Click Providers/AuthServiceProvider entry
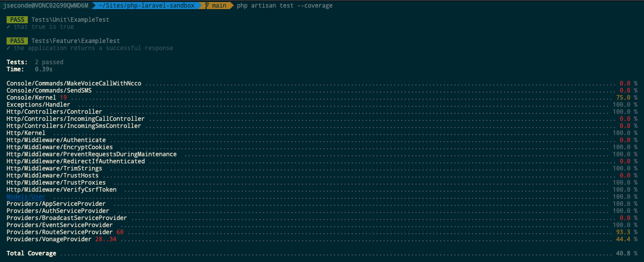Screen dimensions: 644x262 [x=58, y=211]
